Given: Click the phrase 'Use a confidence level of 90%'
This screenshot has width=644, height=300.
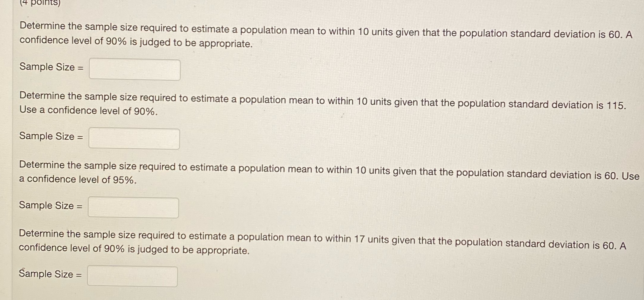Looking at the screenshot, I should pyautogui.click(x=88, y=110).
